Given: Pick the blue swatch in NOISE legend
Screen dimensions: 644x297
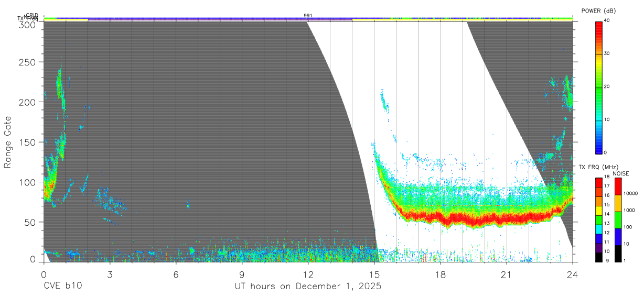Looking at the screenshot, I should click(x=618, y=237).
